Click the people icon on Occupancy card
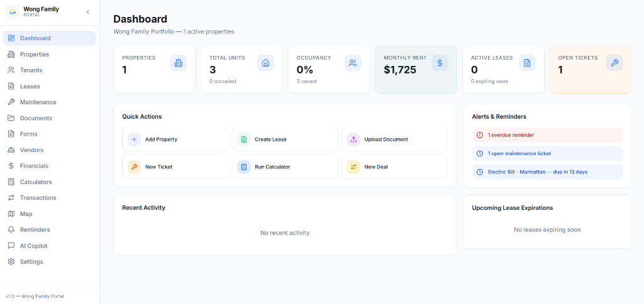Viewport: 644px width, 304px height. pos(353,63)
